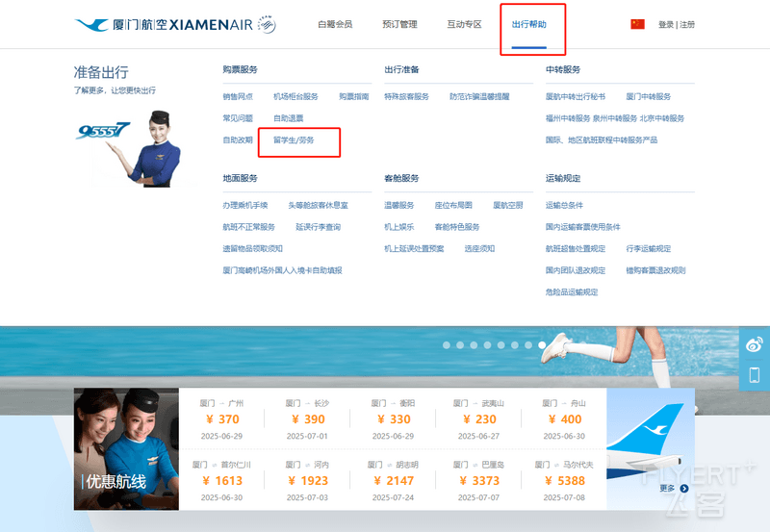Select 厦门→舟山 ¥400 fare
Image resolution: width=770 pixels, height=532 pixels.
(x=564, y=419)
